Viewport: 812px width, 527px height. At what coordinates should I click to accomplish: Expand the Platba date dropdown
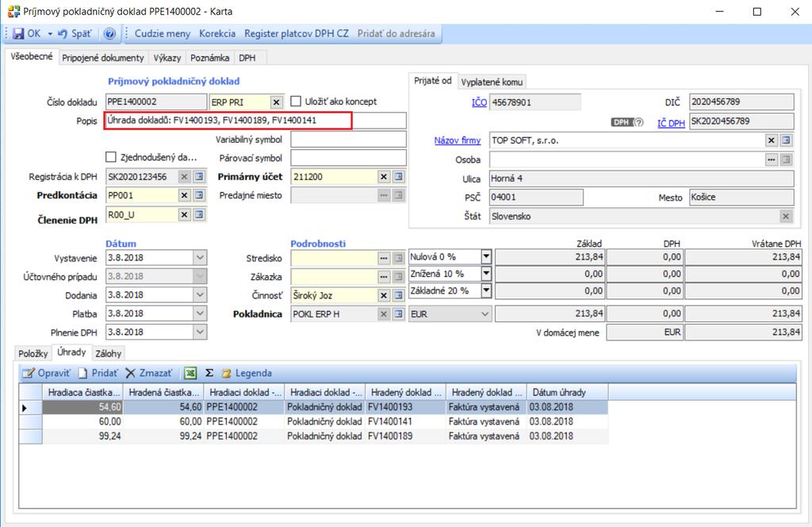(x=200, y=314)
